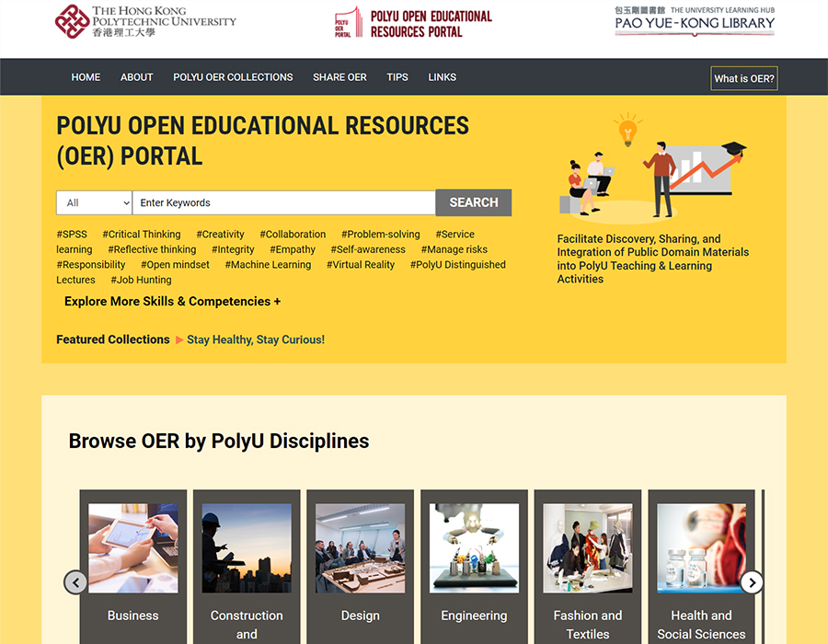This screenshot has width=828, height=644.
Task: Expand Explore More Skills & Competencies
Action: pyautogui.click(x=173, y=302)
